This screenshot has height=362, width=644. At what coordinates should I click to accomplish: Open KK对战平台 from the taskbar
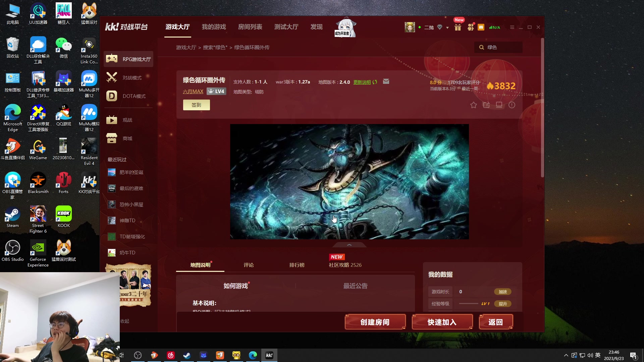(269, 355)
